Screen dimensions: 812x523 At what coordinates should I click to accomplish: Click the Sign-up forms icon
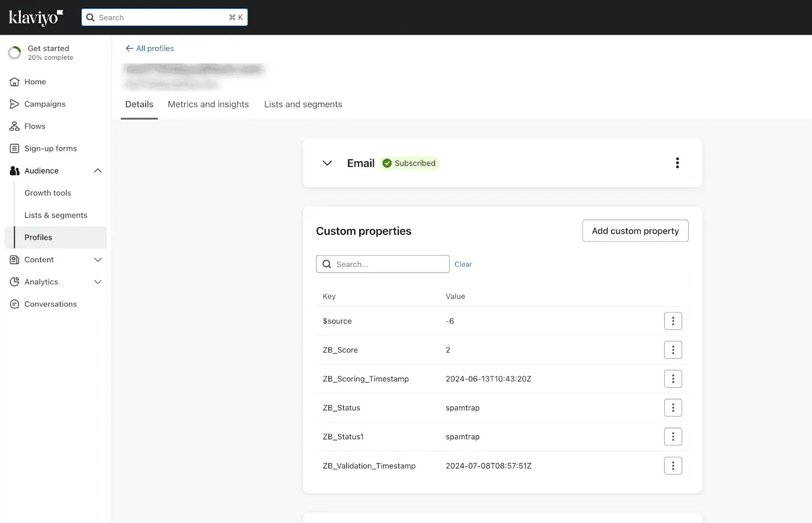(x=15, y=148)
